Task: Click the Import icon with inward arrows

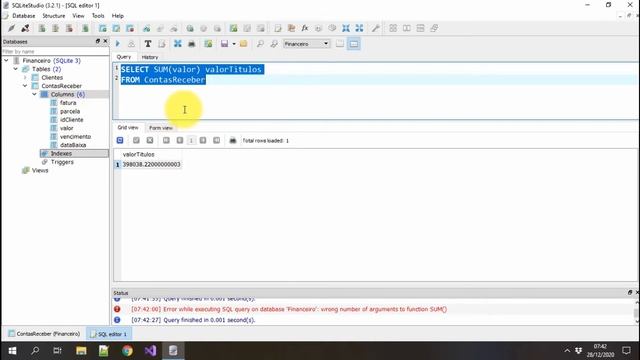Action: click(x=346, y=28)
